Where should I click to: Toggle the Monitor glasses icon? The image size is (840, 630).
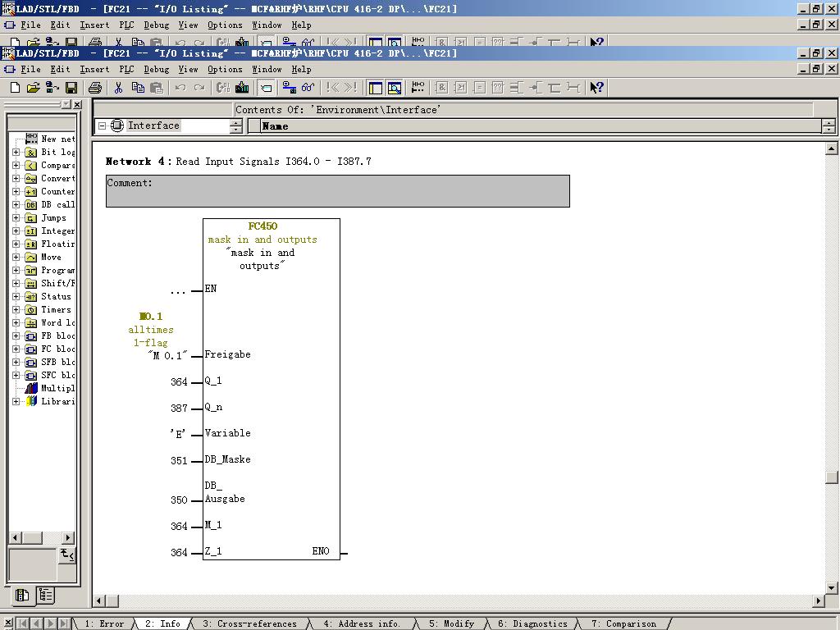[x=308, y=87]
